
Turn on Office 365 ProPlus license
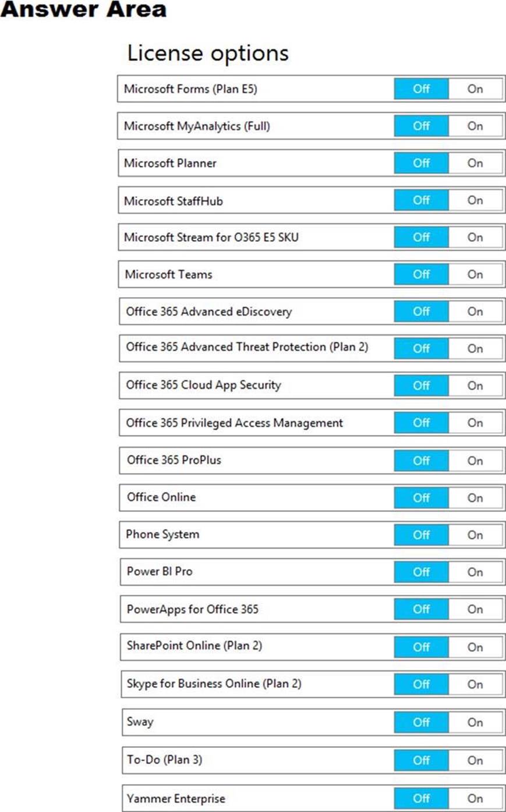[475, 461]
